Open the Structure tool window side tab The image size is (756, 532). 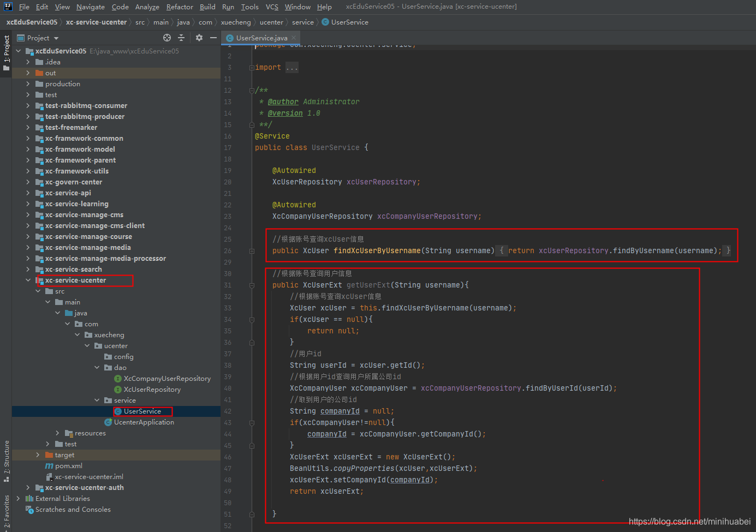click(7, 461)
